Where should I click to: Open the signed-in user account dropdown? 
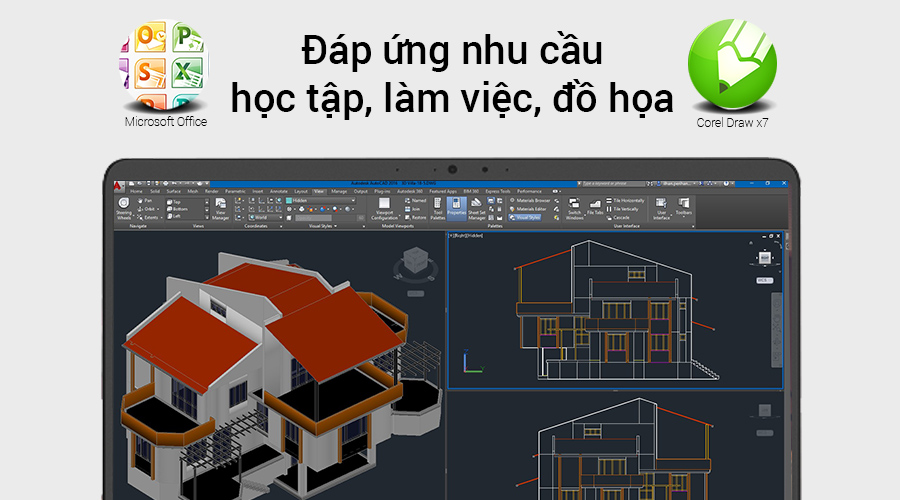[x=678, y=184]
